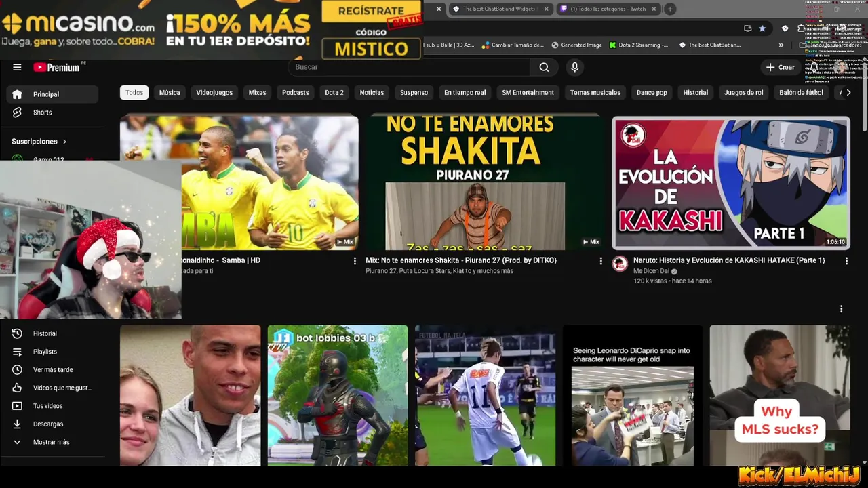
Task: Select the Juegos de rol chip
Action: point(743,92)
